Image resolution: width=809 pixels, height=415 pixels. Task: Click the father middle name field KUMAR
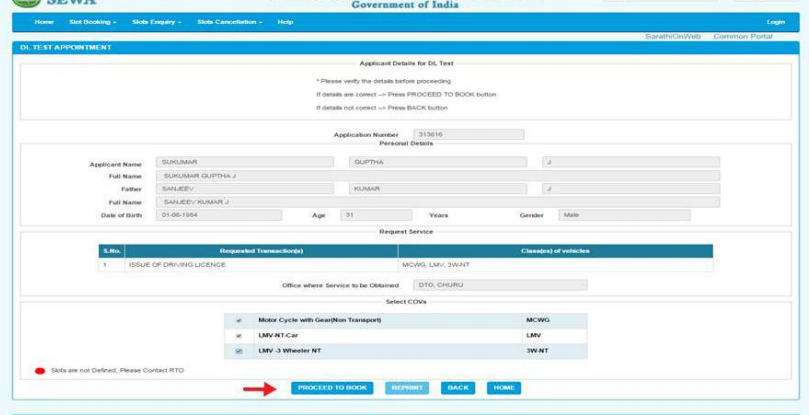(438, 189)
